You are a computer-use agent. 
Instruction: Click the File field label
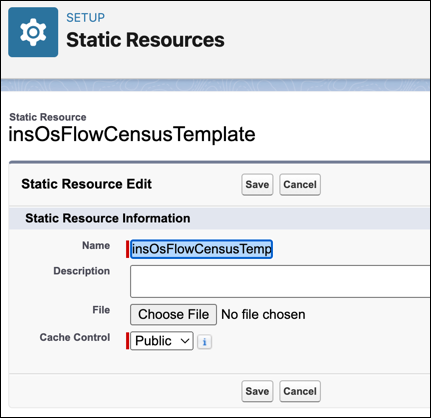101,310
